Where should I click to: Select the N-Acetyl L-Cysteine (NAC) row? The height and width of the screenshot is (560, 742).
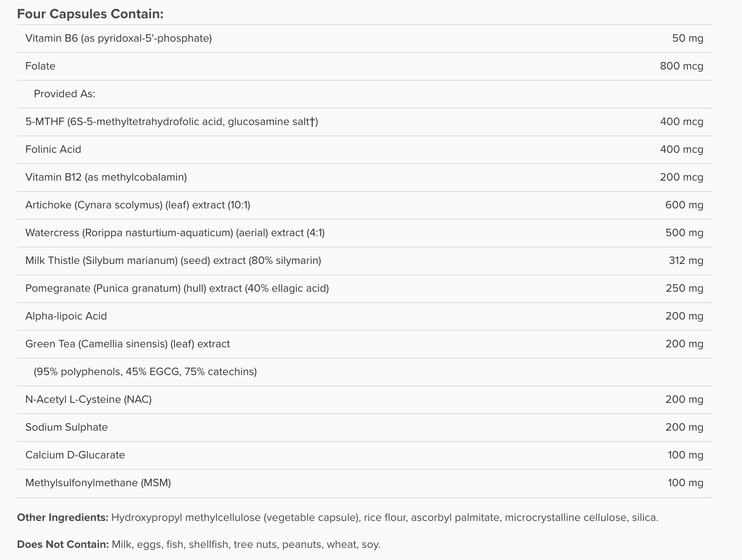[89, 399]
